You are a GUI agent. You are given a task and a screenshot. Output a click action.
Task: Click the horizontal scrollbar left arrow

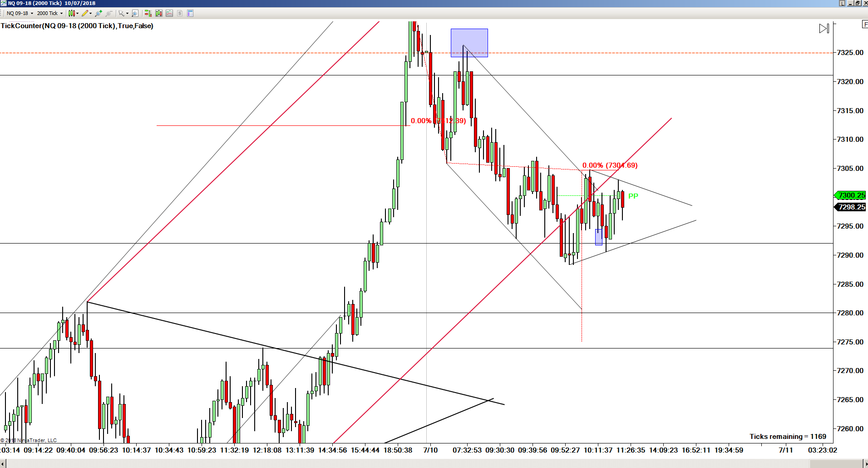click(3, 464)
